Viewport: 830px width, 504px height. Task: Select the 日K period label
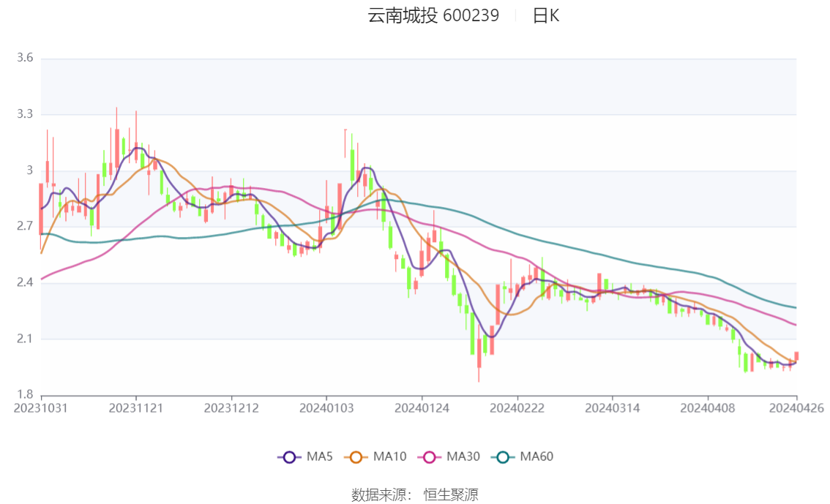coord(546,15)
